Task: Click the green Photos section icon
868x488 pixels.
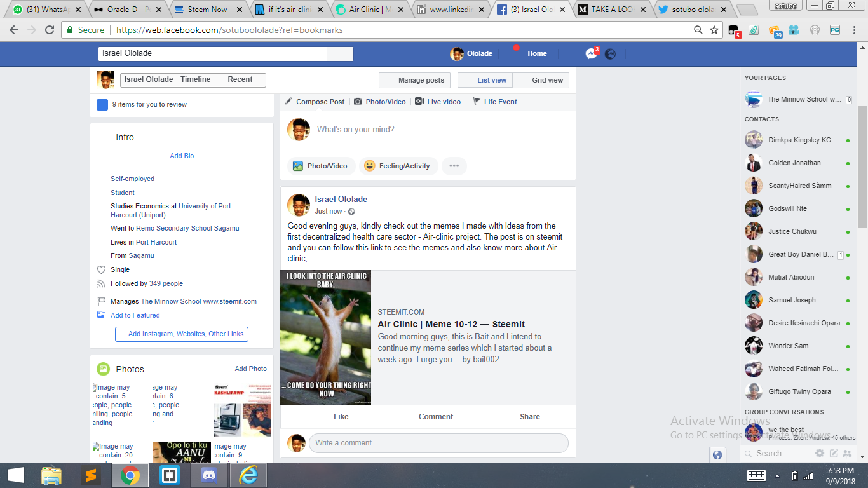Action: [103, 369]
